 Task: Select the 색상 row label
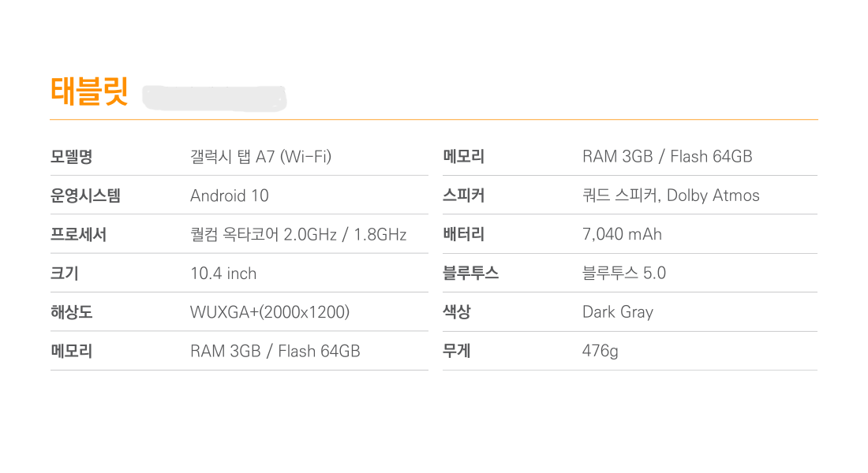click(457, 311)
